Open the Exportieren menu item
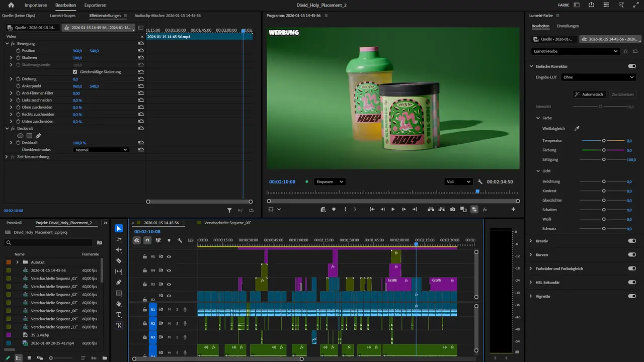This screenshot has height=362, width=644. [x=96, y=5]
